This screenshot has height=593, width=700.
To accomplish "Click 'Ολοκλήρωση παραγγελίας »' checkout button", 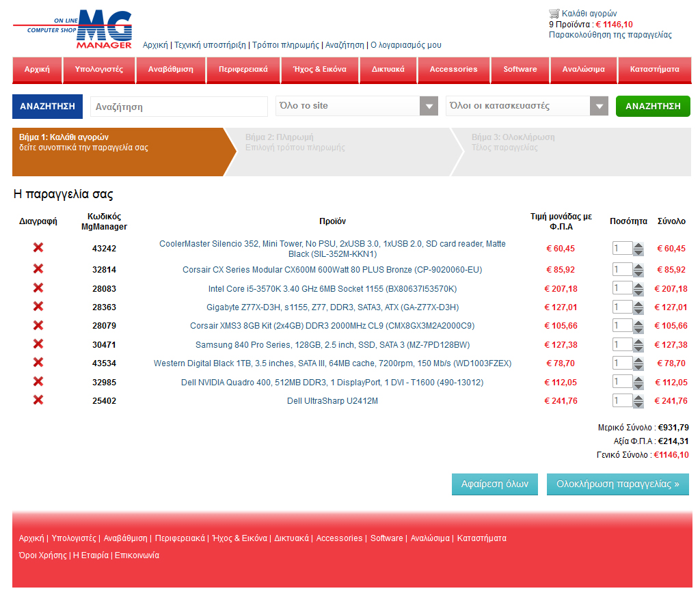I will 618,484.
